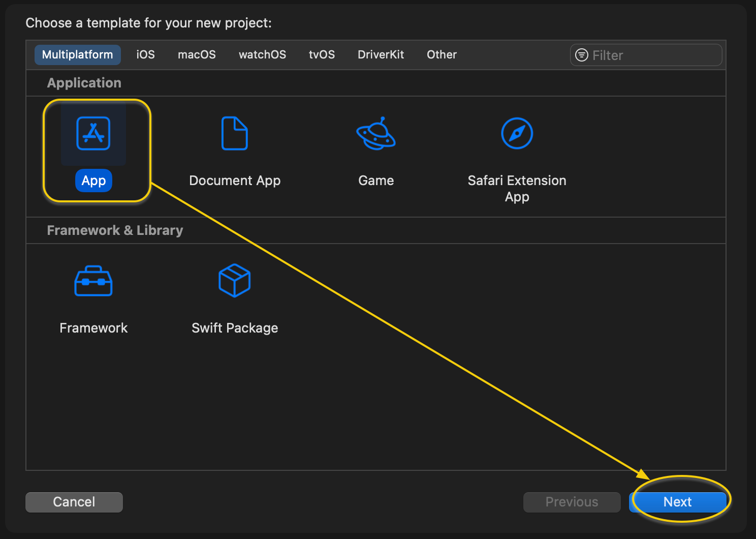756x539 pixels.
Task: Select the Safari Extension App compass icon
Action: (x=517, y=133)
